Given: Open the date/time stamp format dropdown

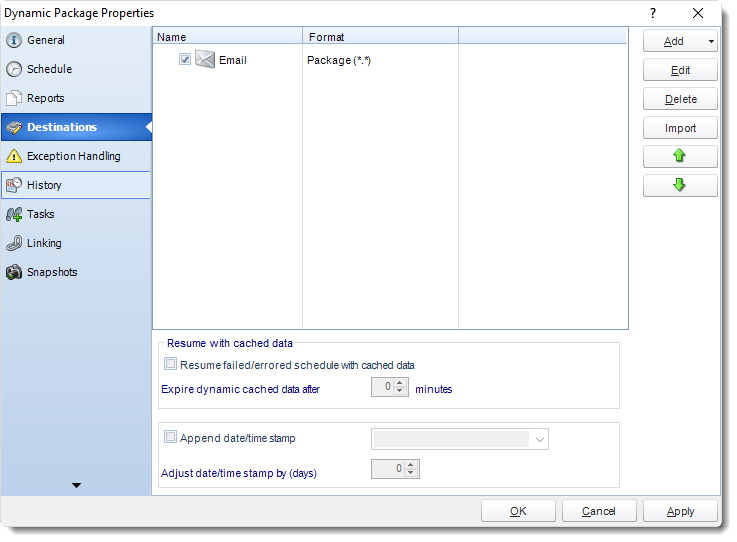Looking at the screenshot, I should pyautogui.click(x=540, y=440).
